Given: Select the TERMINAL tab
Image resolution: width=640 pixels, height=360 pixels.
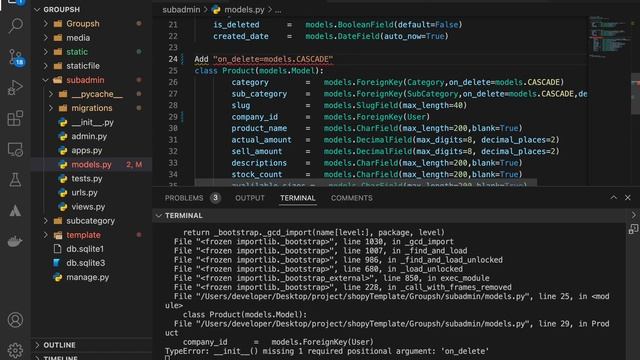Looking at the screenshot, I should click(298, 198).
